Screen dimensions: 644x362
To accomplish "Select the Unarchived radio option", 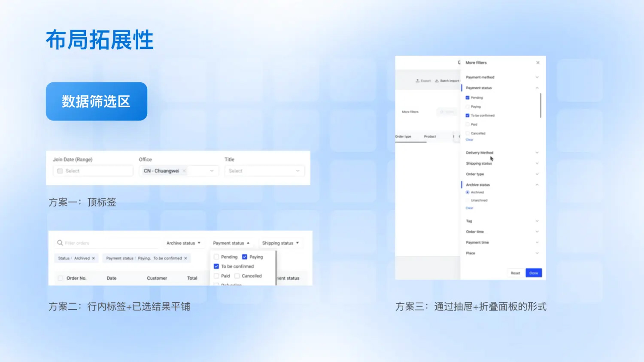I will [468, 200].
